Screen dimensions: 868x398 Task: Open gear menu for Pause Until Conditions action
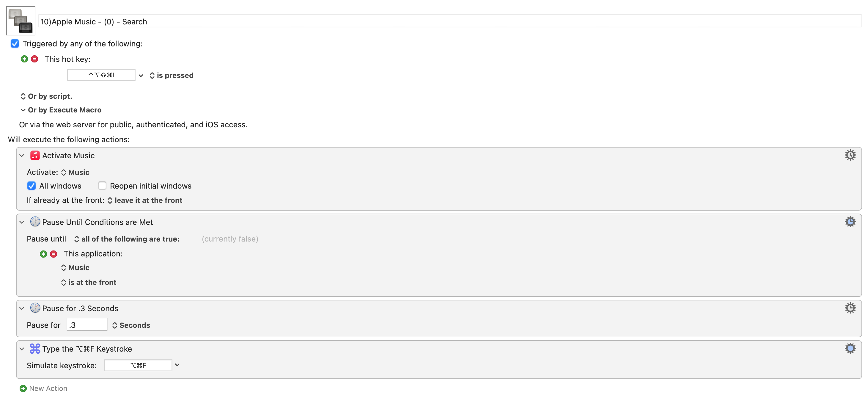click(x=850, y=222)
